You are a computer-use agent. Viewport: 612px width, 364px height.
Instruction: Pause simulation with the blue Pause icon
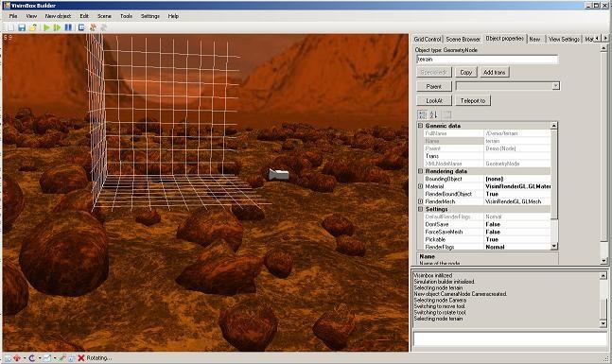[x=68, y=27]
